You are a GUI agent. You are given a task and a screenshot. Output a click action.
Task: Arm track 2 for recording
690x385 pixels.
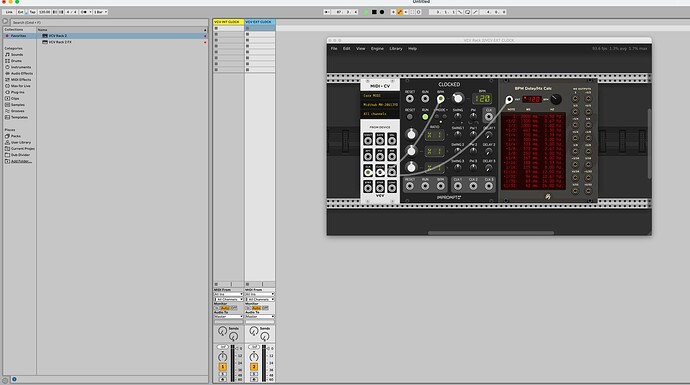pyautogui.click(x=254, y=379)
